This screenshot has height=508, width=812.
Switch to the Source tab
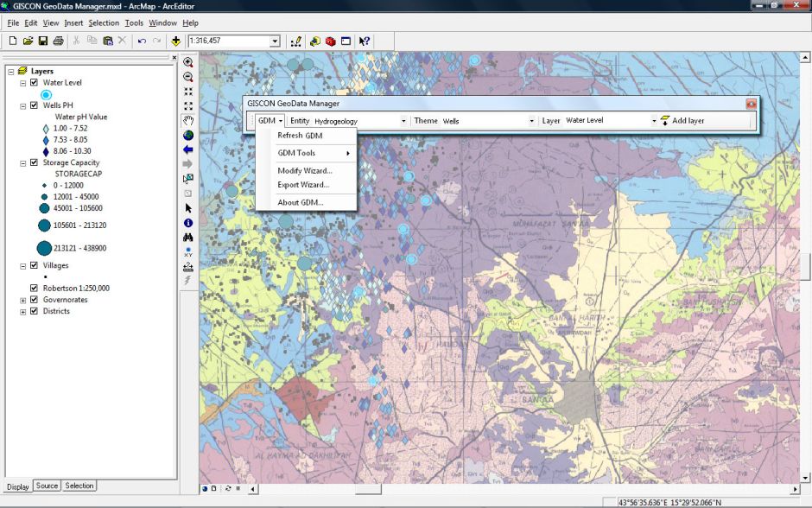48,486
